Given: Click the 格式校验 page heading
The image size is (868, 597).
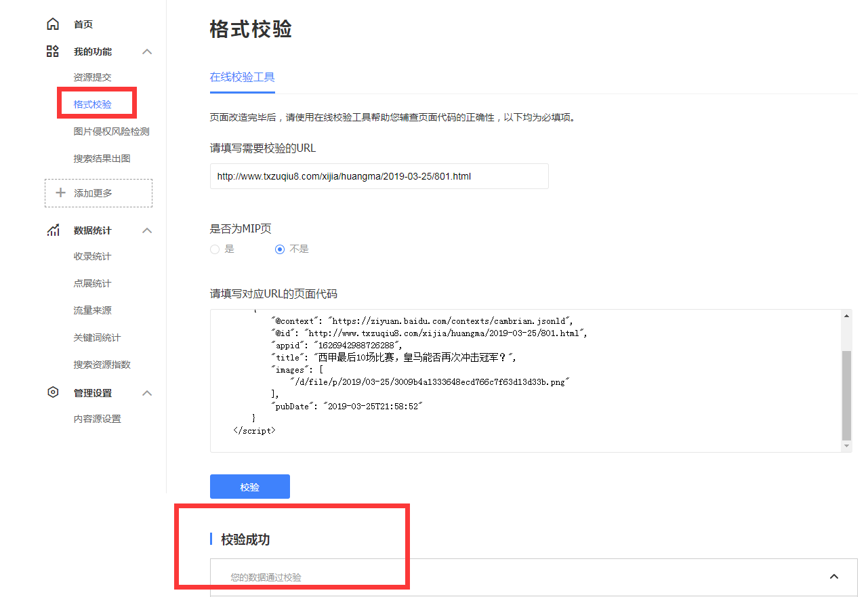Looking at the screenshot, I should point(251,29).
